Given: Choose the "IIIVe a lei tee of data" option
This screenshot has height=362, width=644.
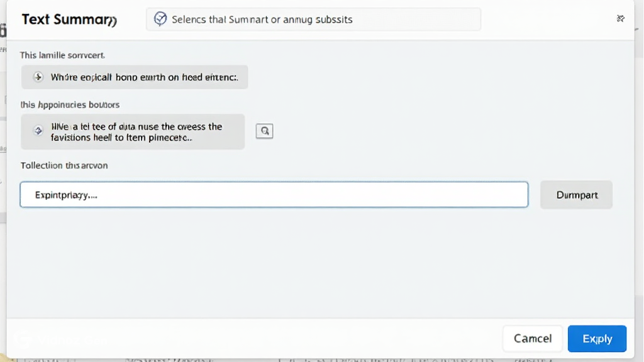Looking at the screenshot, I should click(x=133, y=131).
